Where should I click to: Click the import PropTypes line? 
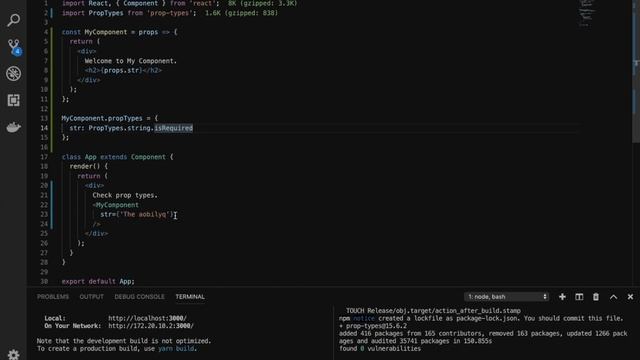coord(129,13)
